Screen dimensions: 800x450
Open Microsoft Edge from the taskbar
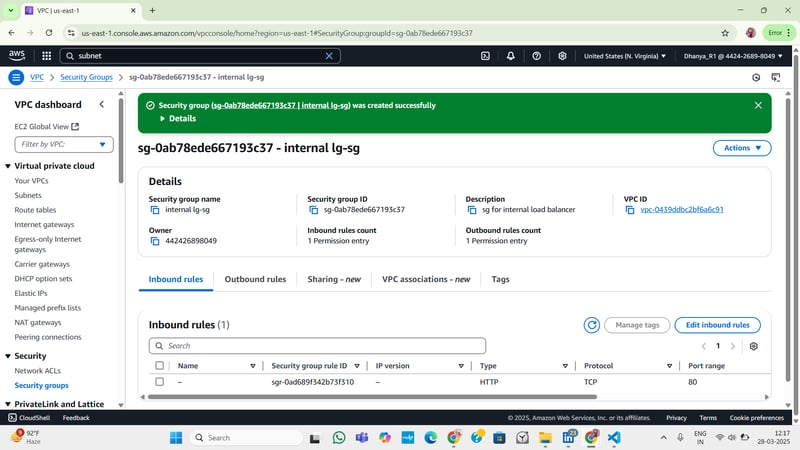click(431, 438)
